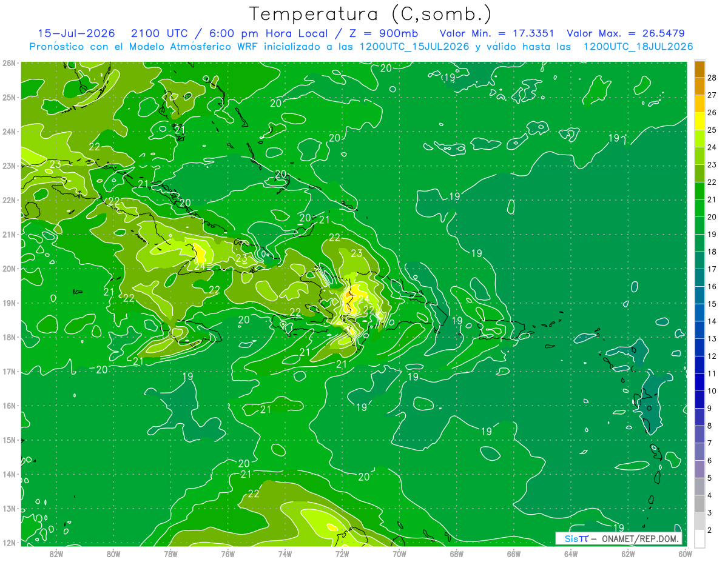Click the '78W' longitude axis label
The width and height of the screenshot is (728, 562).
170,554
